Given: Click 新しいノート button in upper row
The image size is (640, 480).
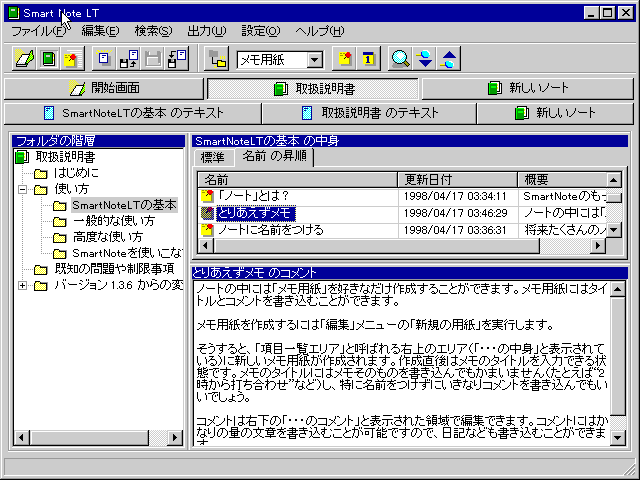Looking at the screenshot, I should [528, 88].
